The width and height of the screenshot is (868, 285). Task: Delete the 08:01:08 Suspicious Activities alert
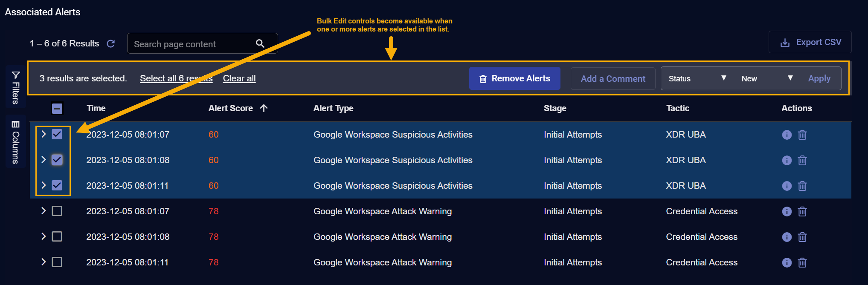802,160
